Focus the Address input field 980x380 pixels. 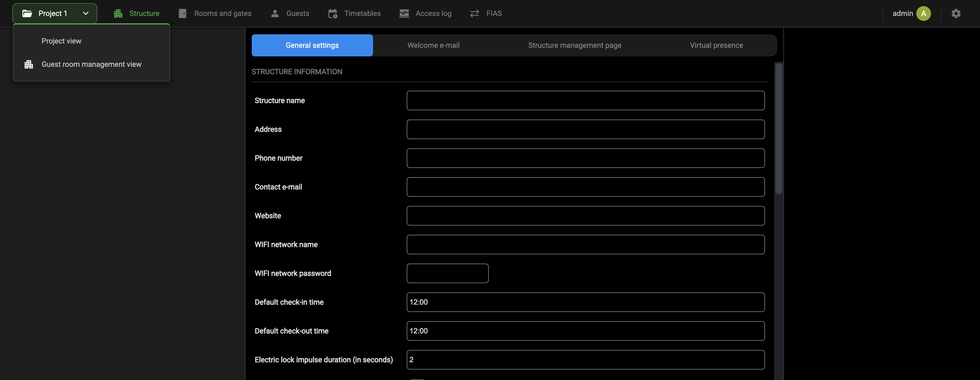(x=586, y=129)
